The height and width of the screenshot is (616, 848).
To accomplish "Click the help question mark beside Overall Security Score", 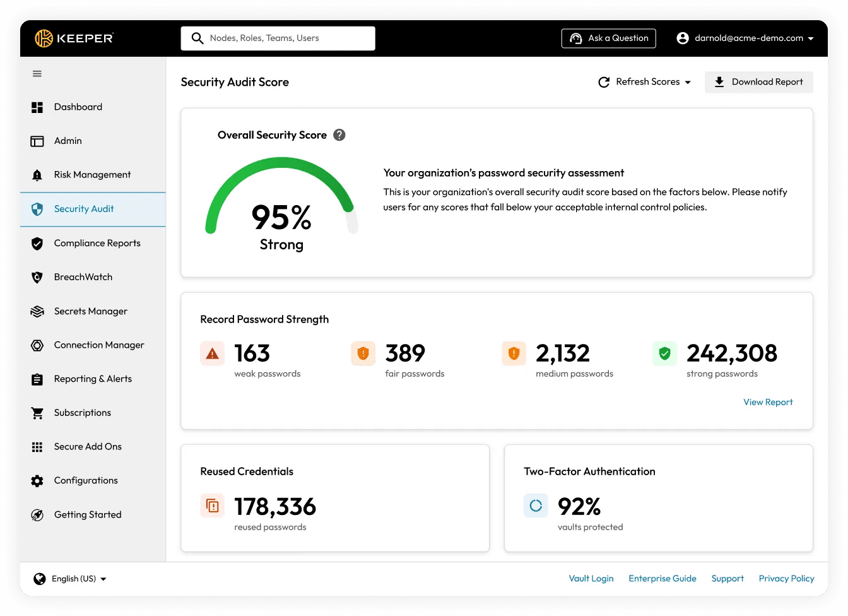I will 339,135.
